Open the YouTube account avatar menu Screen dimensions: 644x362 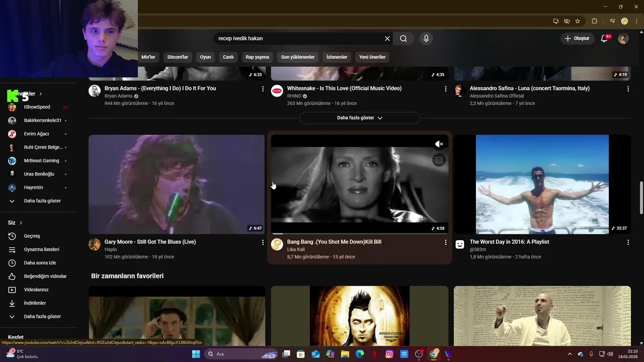click(623, 38)
